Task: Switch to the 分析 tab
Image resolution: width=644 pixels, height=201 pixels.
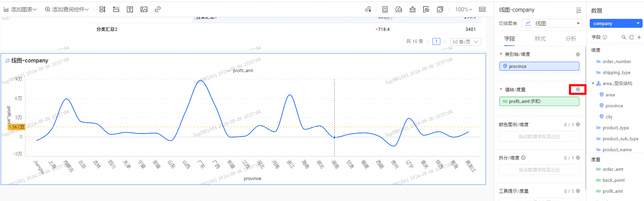Action: click(x=571, y=39)
